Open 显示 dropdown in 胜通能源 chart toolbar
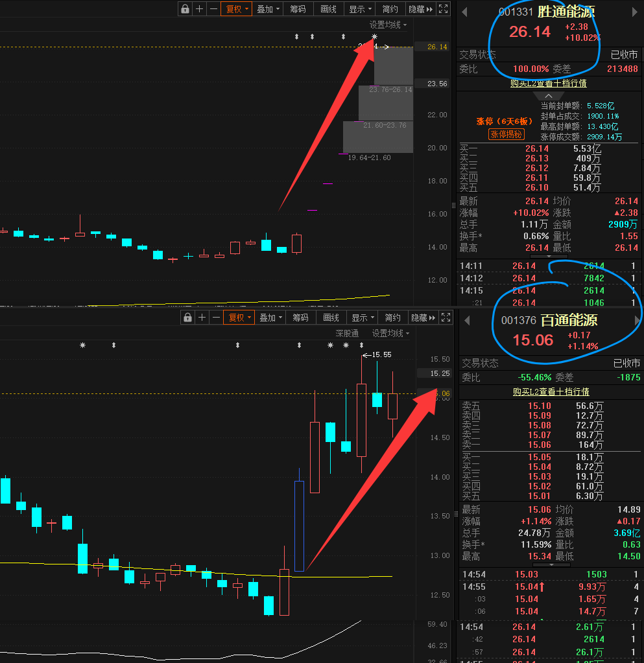Image resolution: width=644 pixels, height=663 pixels. click(360, 9)
